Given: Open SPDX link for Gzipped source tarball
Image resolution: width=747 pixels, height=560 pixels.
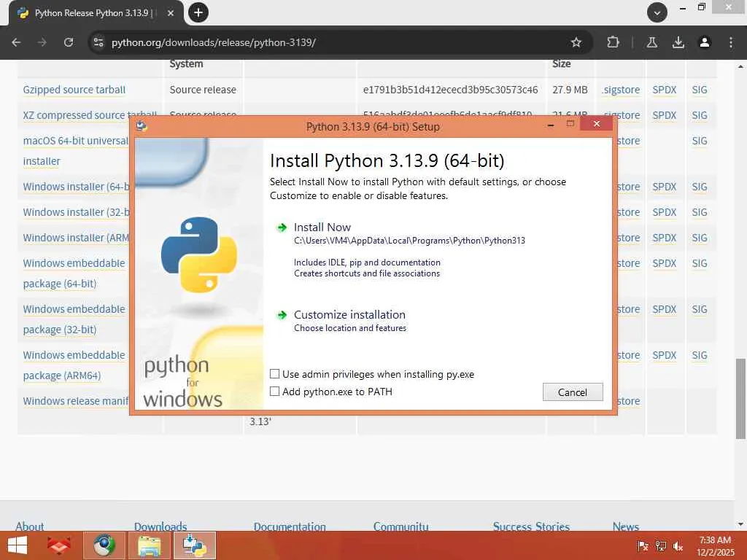Looking at the screenshot, I should pos(665,90).
